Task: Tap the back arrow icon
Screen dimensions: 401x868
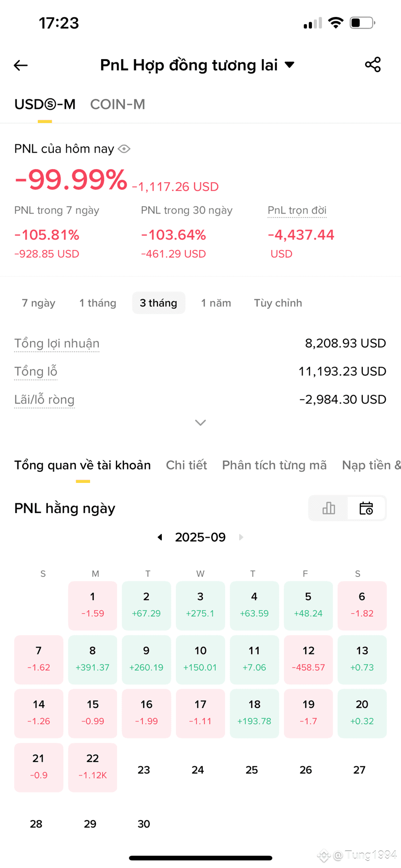Action: pos(21,65)
